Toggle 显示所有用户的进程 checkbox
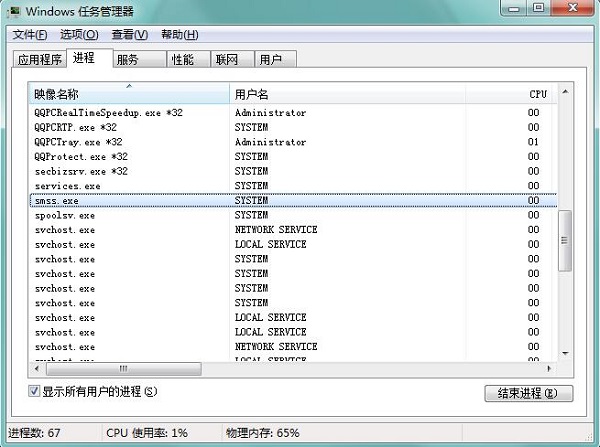This screenshot has height=447, width=600. 34,391
